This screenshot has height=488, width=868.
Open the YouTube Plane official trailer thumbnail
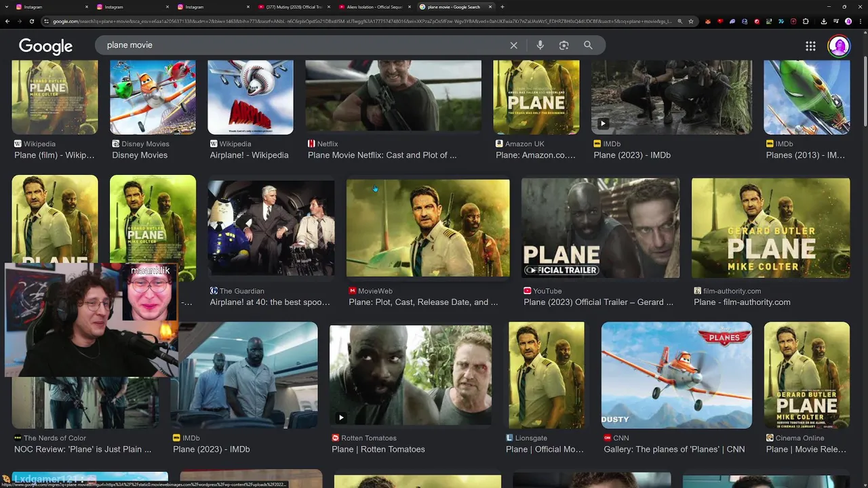click(600, 228)
